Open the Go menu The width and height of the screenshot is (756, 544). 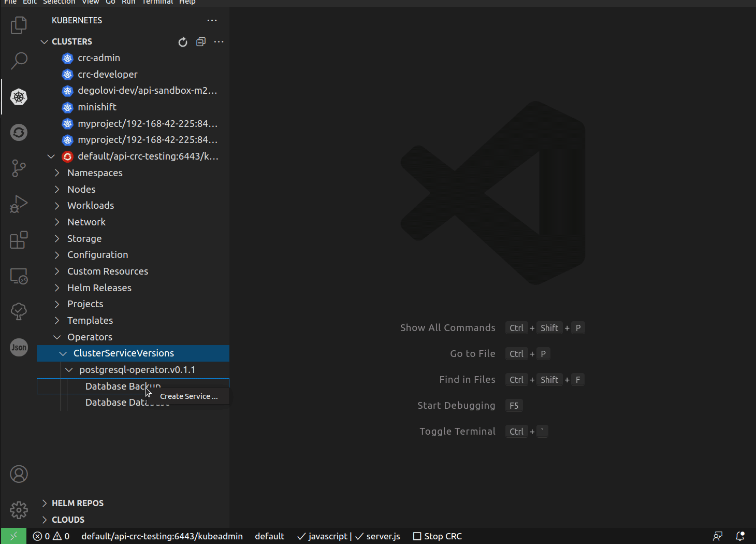(110, 2)
